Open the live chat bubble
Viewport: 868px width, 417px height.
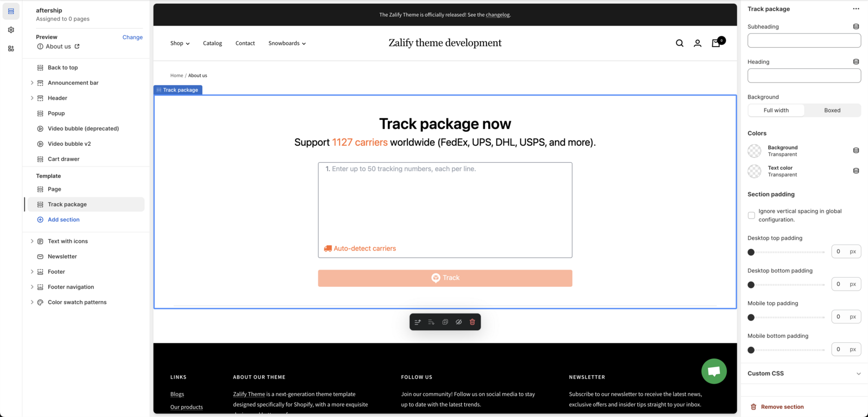713,371
